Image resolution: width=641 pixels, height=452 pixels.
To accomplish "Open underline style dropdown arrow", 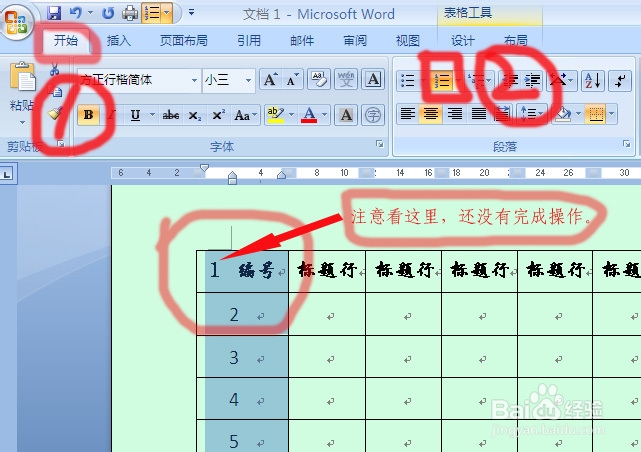I will tap(152, 115).
